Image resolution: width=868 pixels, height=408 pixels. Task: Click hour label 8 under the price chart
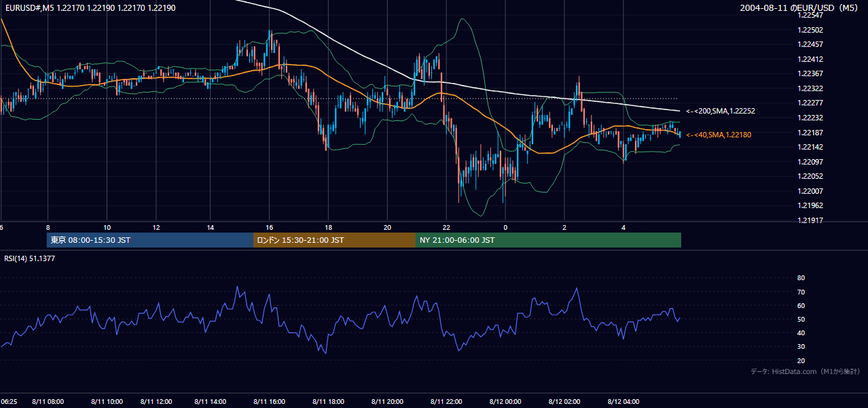pos(48,227)
